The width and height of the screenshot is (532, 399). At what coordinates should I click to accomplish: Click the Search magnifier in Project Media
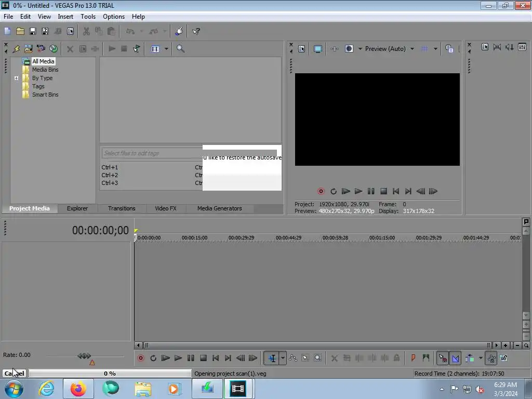coord(180,49)
